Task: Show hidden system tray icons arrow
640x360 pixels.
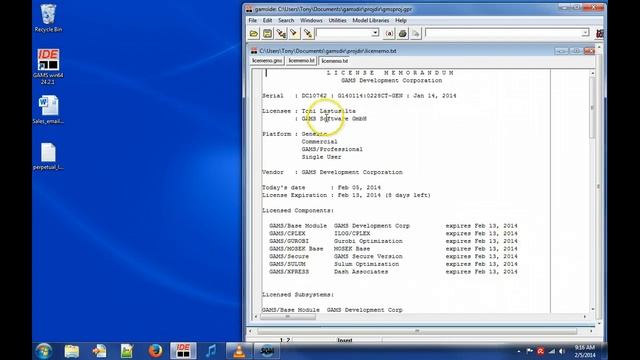Action: pos(519,351)
